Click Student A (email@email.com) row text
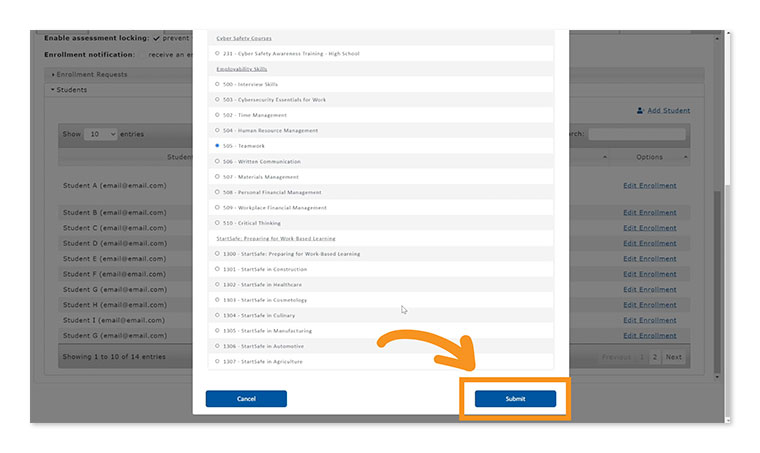The width and height of the screenshot is (760, 453). (x=114, y=186)
